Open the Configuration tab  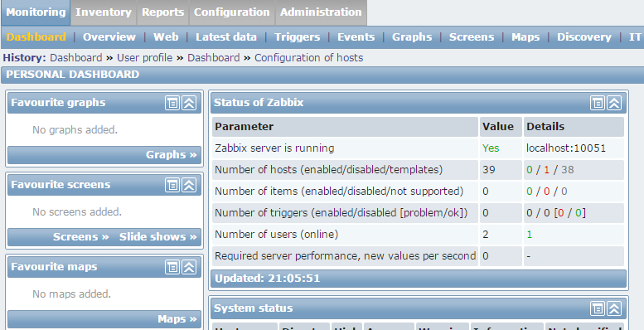click(231, 12)
